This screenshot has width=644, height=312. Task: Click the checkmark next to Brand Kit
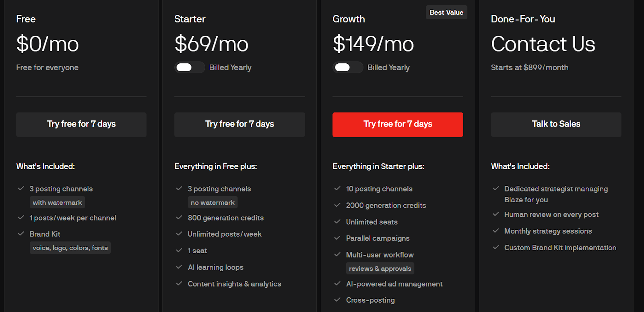pyautogui.click(x=21, y=234)
